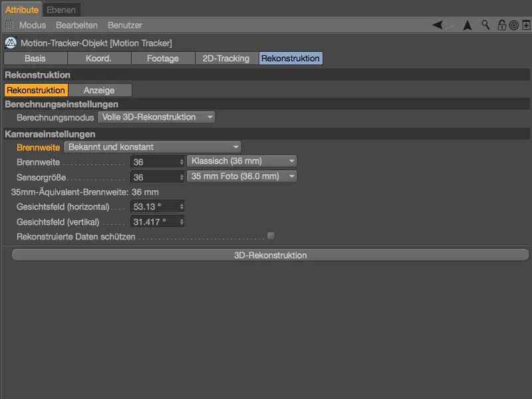Click the Berechnungsmodus label

55,118
